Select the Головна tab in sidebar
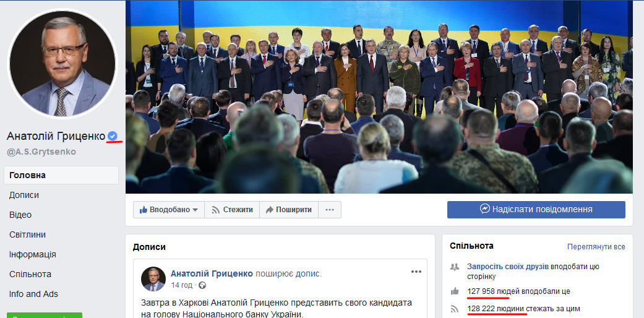Image resolution: width=644 pixels, height=318 pixels. tap(61, 175)
